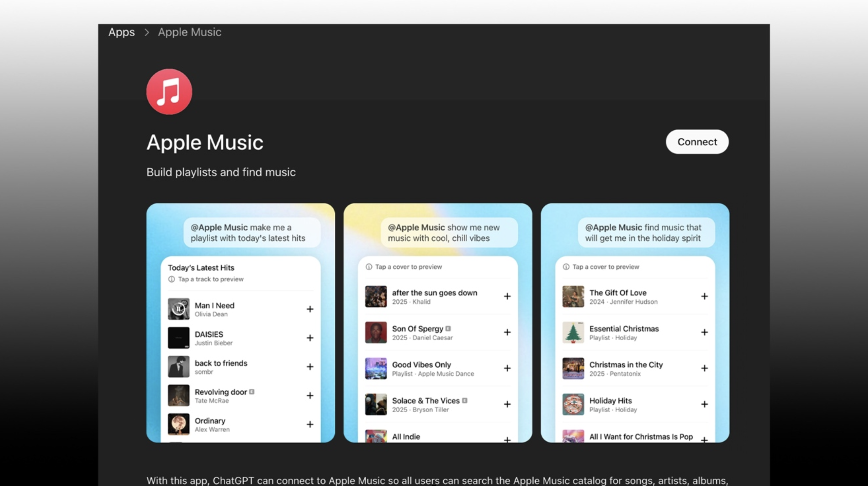Add Essential Christmas playlist with plus
The height and width of the screenshot is (486, 868).
[704, 332]
